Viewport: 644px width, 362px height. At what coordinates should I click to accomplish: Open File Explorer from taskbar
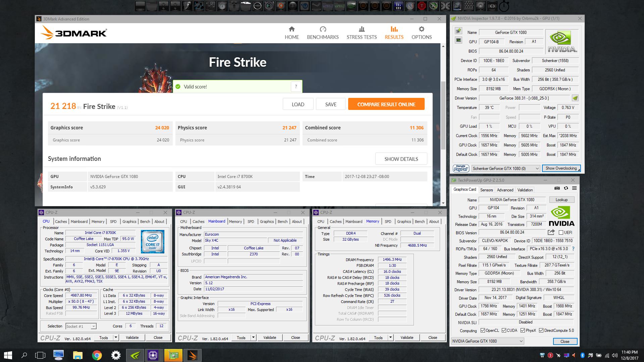(x=78, y=355)
